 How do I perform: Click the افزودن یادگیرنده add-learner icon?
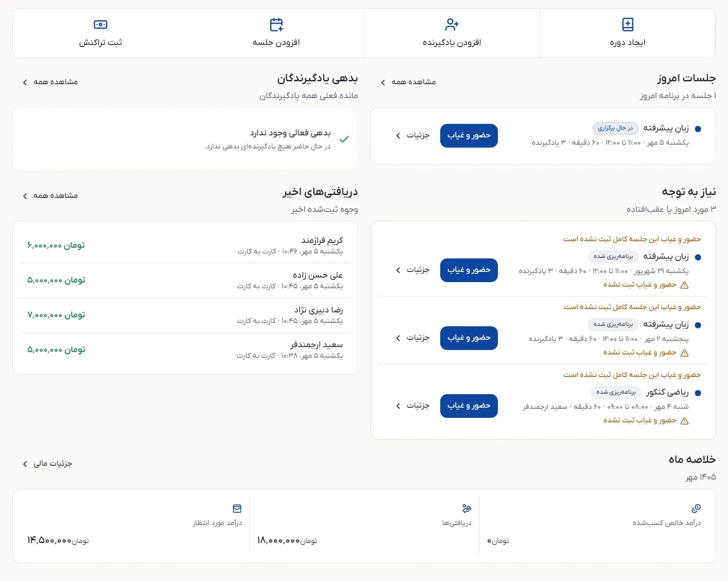(x=452, y=25)
